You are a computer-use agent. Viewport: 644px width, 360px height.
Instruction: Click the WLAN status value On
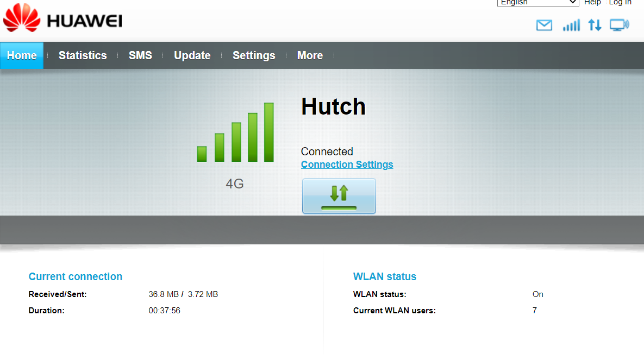(537, 294)
